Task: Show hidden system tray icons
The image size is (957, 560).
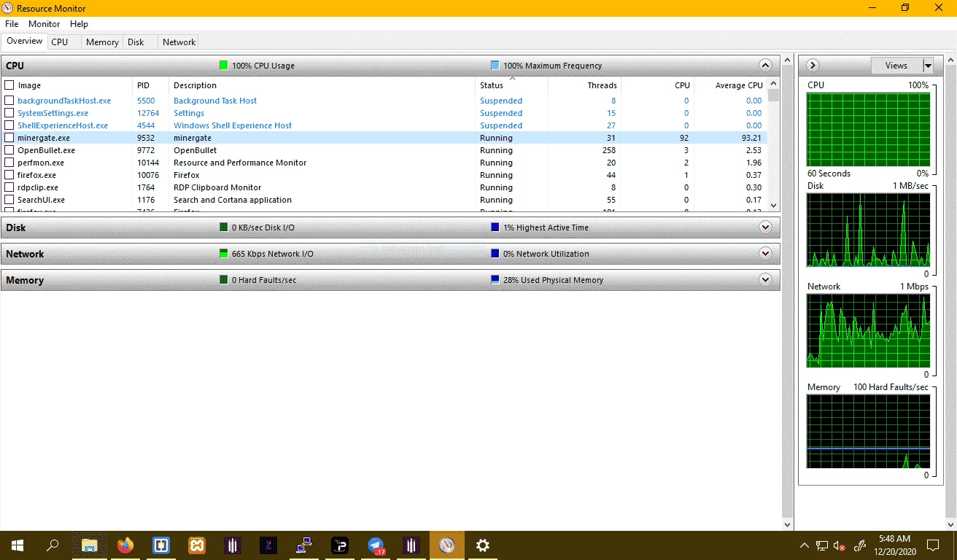Action: coord(805,545)
